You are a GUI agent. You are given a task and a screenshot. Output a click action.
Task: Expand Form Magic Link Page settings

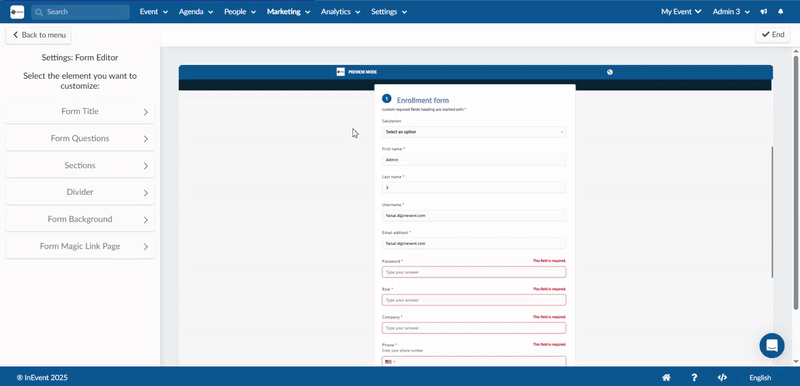80,247
